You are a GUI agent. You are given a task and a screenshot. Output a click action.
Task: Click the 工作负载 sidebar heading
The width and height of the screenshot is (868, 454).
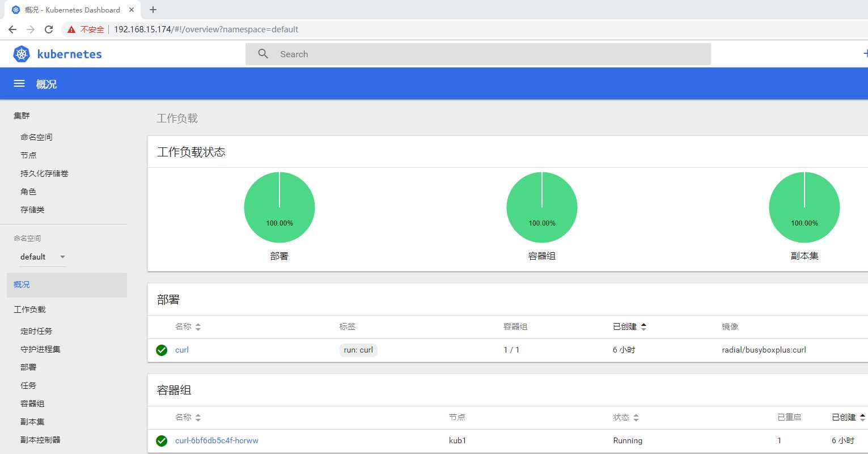coord(29,309)
